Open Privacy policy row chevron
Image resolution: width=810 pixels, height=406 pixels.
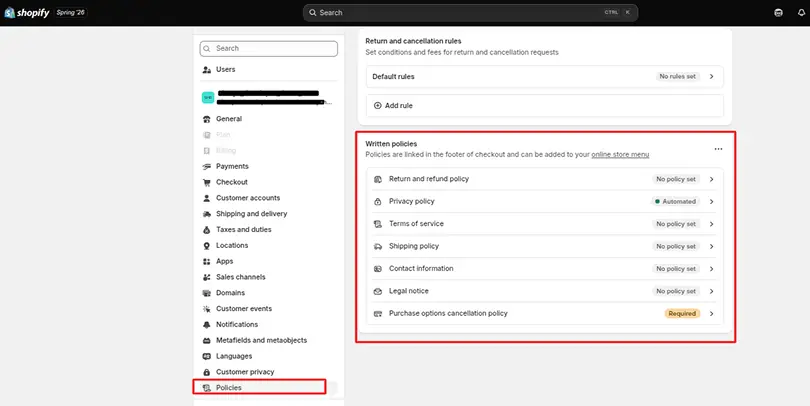coord(711,201)
